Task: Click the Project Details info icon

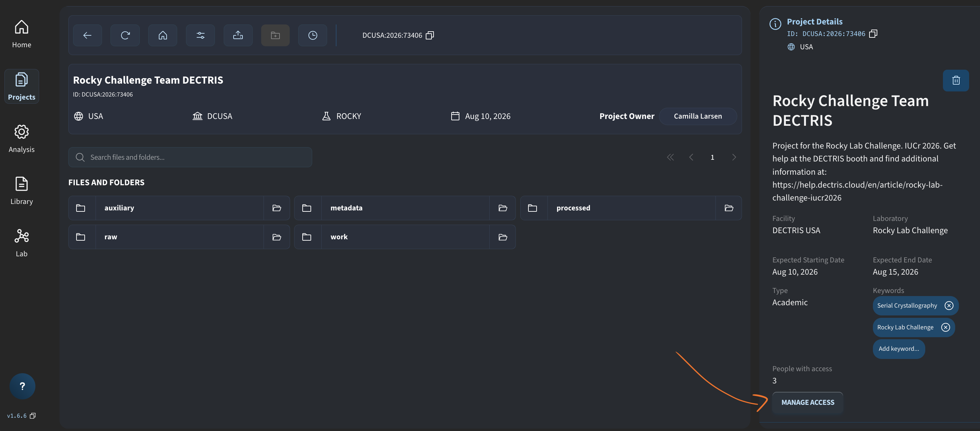Action: point(775,24)
